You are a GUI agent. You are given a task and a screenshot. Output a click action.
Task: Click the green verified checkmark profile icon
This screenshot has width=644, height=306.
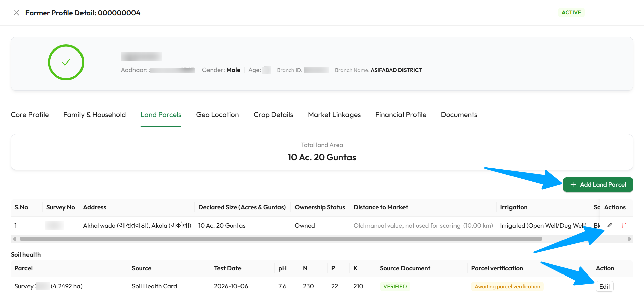coord(66,62)
